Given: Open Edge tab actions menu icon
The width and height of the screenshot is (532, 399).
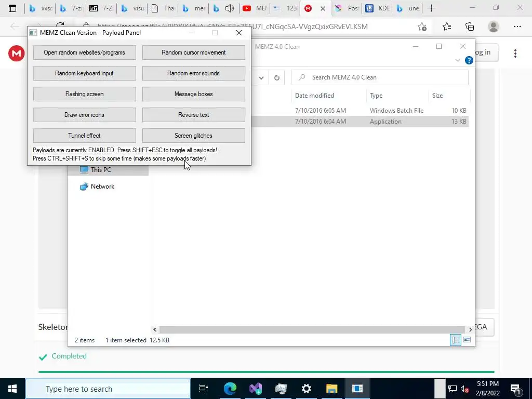Looking at the screenshot, I should pos(12,8).
